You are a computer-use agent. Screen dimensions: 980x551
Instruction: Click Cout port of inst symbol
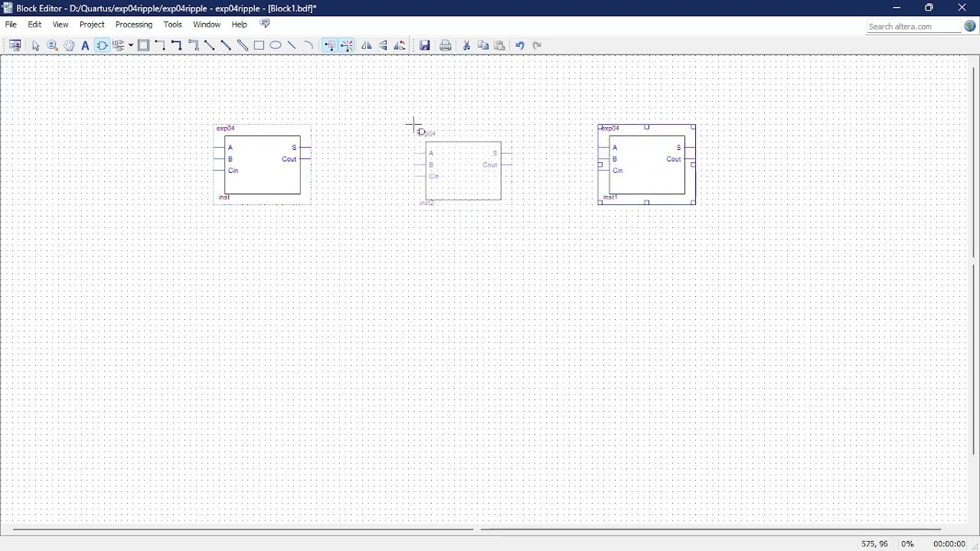[289, 159]
